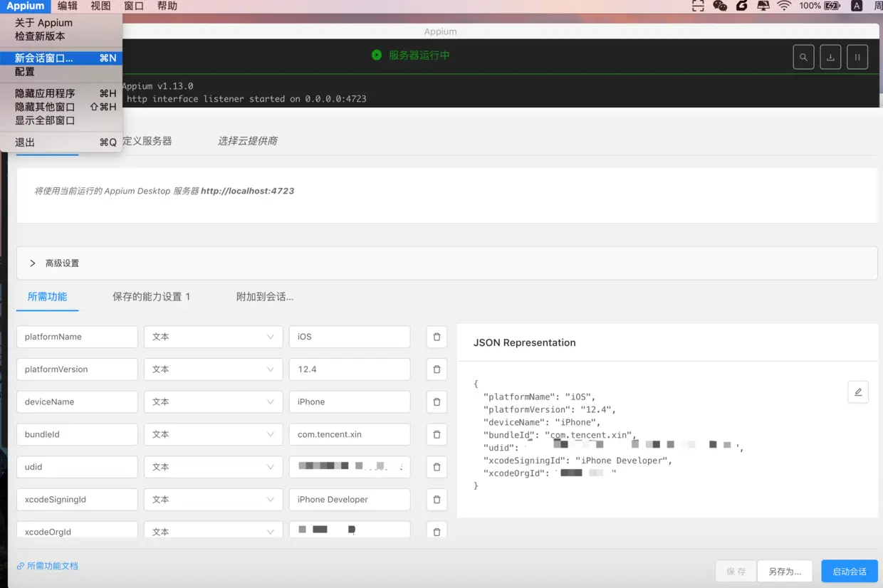Click the value field containing iPhone
This screenshot has width=883, height=588.
(x=350, y=402)
